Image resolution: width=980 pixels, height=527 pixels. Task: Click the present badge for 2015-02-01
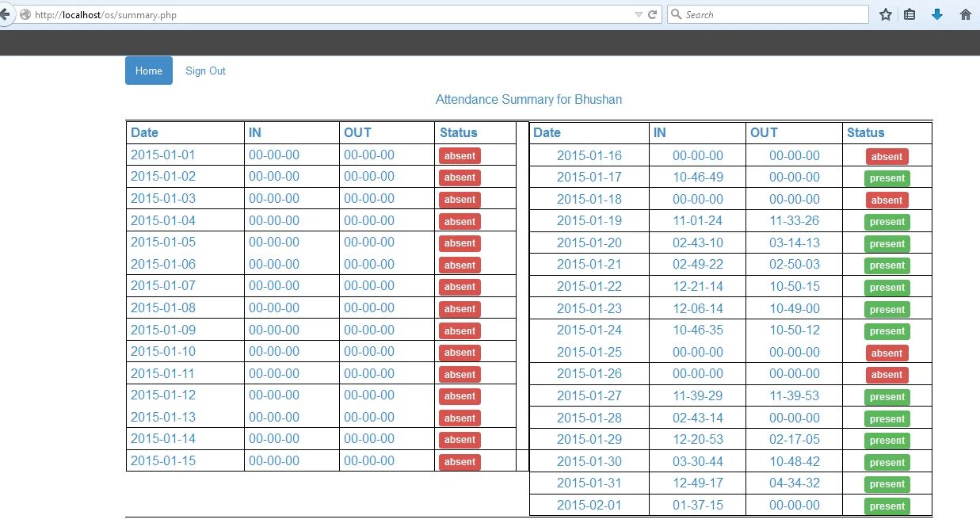(x=887, y=506)
